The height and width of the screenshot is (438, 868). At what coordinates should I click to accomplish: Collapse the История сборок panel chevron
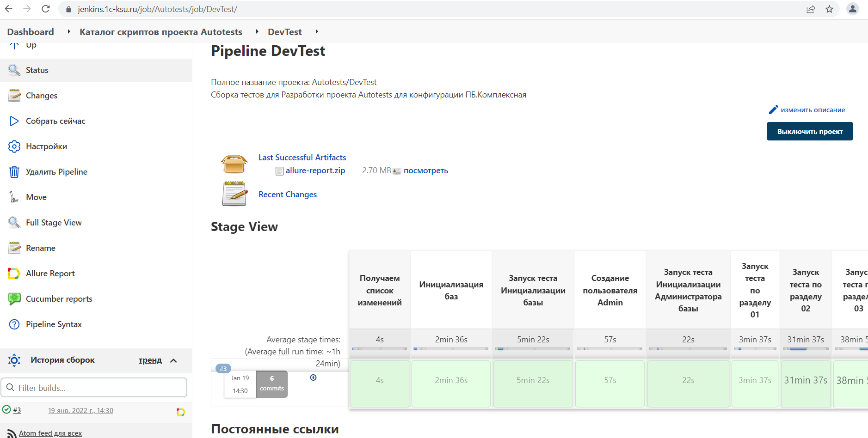coord(174,360)
